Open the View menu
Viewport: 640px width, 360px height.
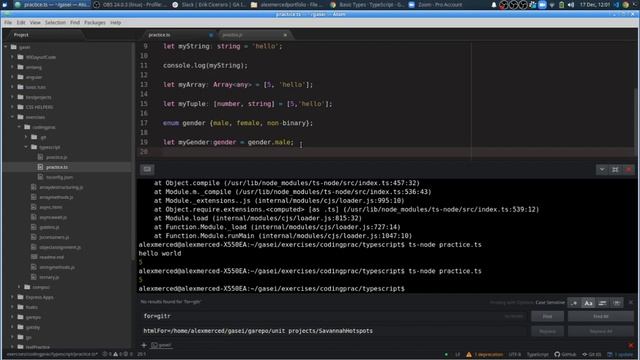click(x=35, y=22)
